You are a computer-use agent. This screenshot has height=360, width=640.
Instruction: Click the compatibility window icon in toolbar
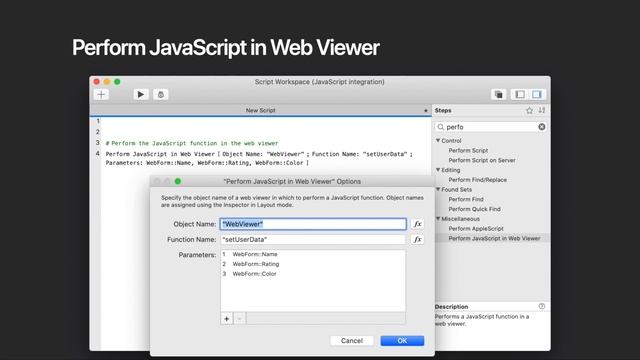[x=499, y=95]
